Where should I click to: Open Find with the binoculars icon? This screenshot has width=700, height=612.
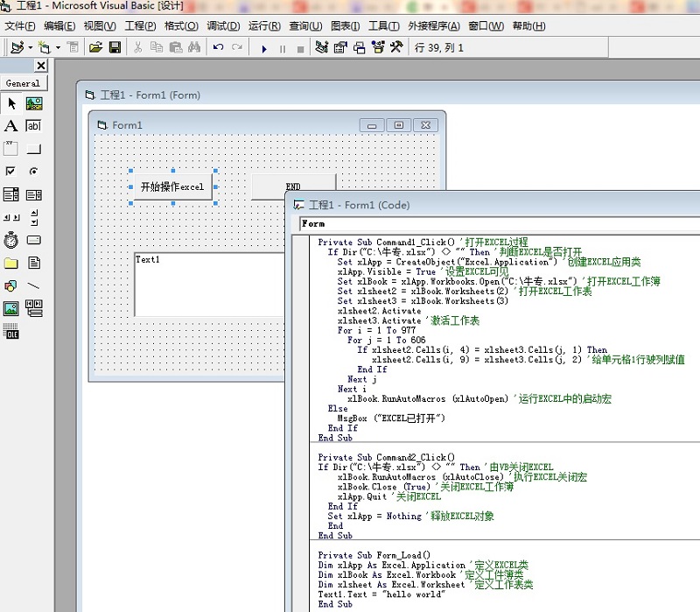click(x=194, y=47)
